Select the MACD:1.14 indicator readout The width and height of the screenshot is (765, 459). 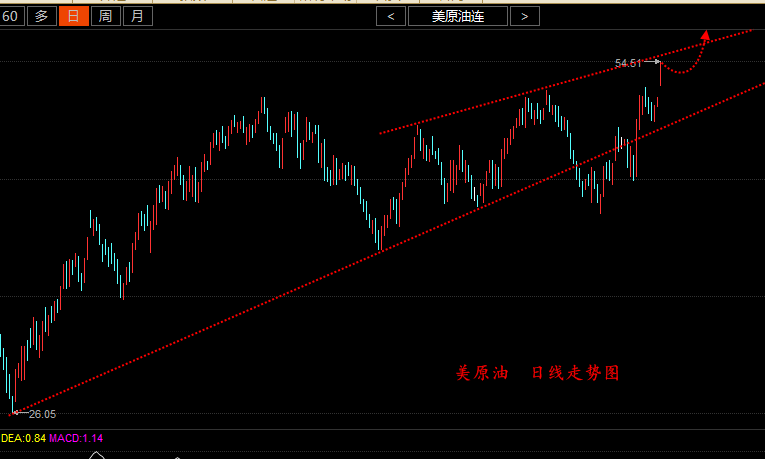[x=76, y=438]
